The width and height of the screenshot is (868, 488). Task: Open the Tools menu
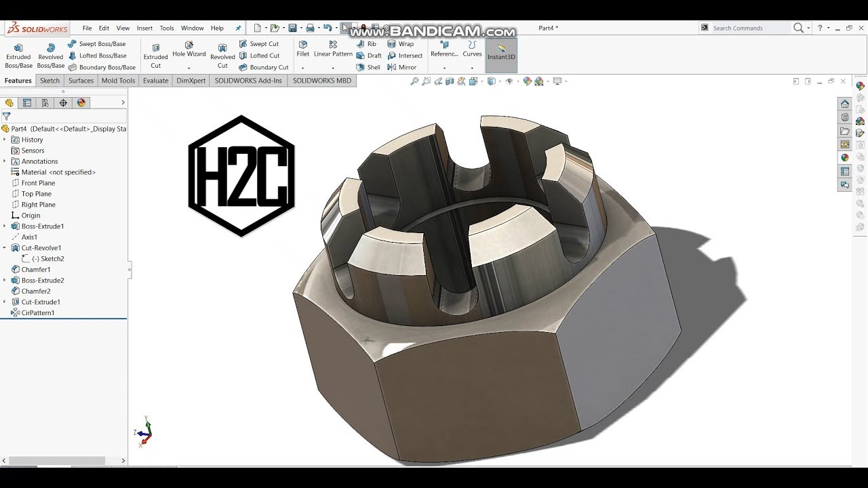[x=167, y=28]
